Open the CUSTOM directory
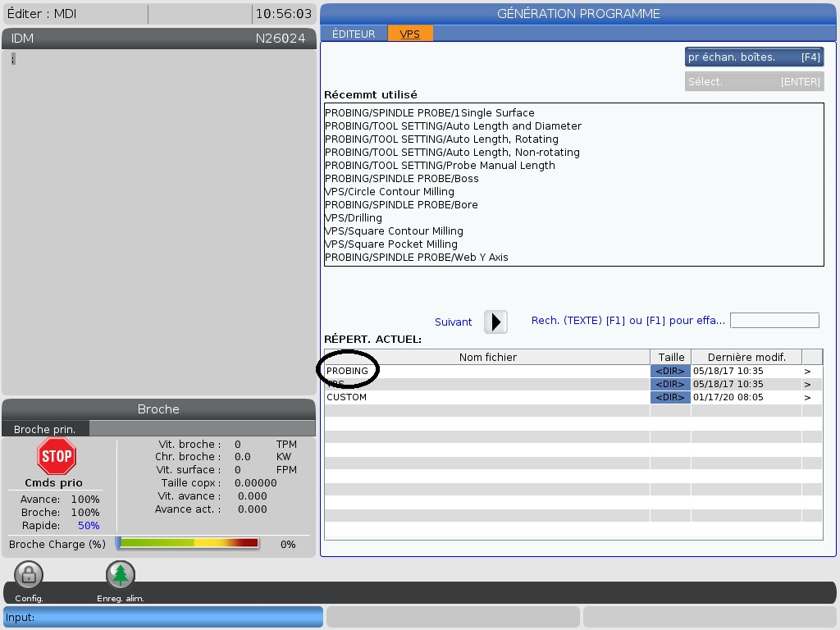 pos(347,397)
